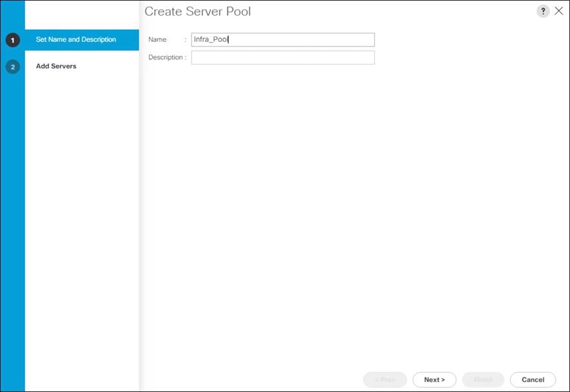Click the Next button

(434, 380)
